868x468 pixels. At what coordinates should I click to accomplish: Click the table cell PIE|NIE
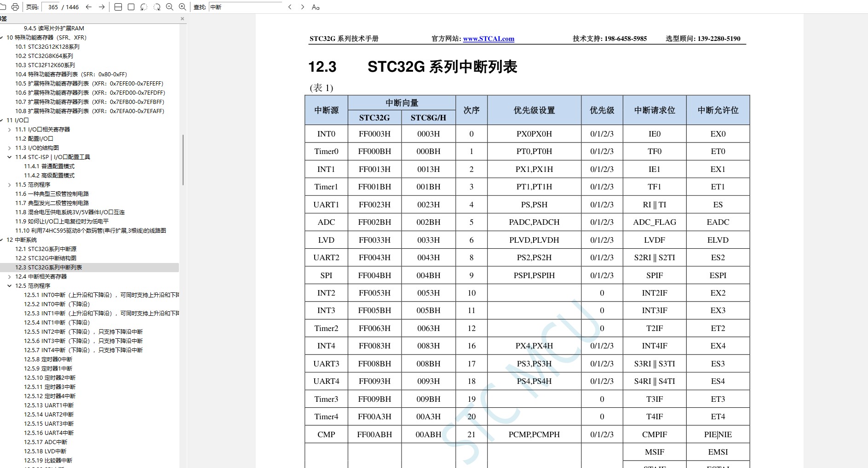[x=718, y=434]
